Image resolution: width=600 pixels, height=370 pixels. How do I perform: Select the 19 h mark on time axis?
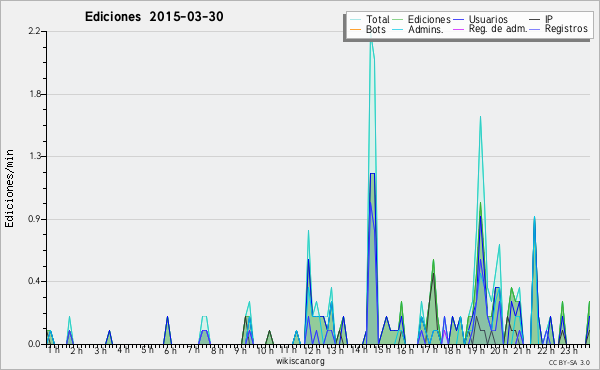pyautogui.click(x=475, y=351)
